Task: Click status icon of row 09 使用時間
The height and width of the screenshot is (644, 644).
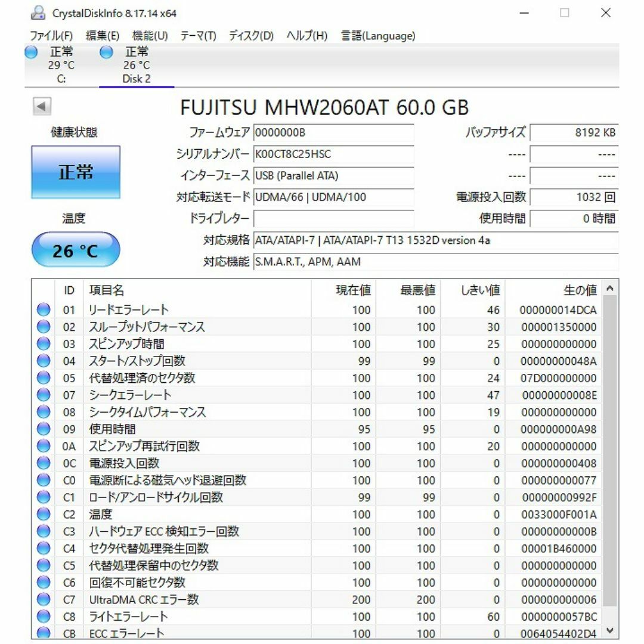Action: click(x=44, y=429)
